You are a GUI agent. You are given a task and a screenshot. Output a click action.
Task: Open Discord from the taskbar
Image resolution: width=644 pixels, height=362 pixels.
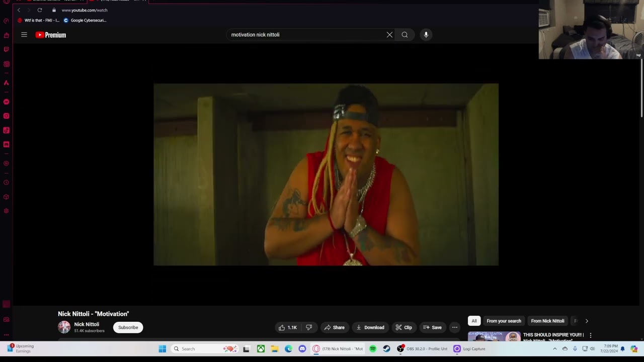point(302,349)
